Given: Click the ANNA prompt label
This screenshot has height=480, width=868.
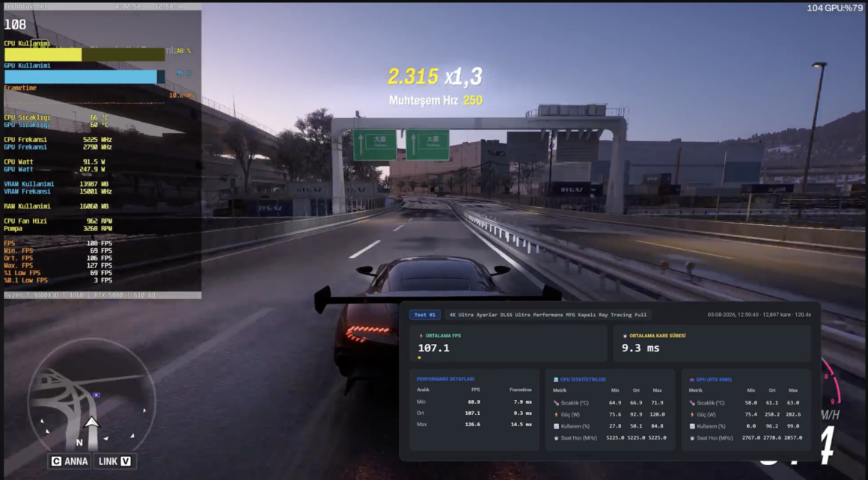Looking at the screenshot, I should pyautogui.click(x=76, y=461).
